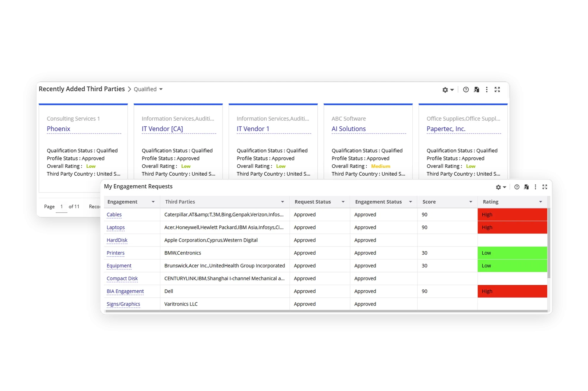Open the Papertec, Inc. link
Image resolution: width=588 pixels, height=391 pixels.
tap(446, 129)
